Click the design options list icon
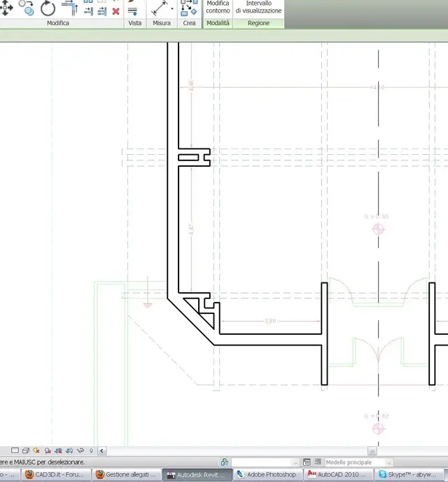 coord(307,462)
